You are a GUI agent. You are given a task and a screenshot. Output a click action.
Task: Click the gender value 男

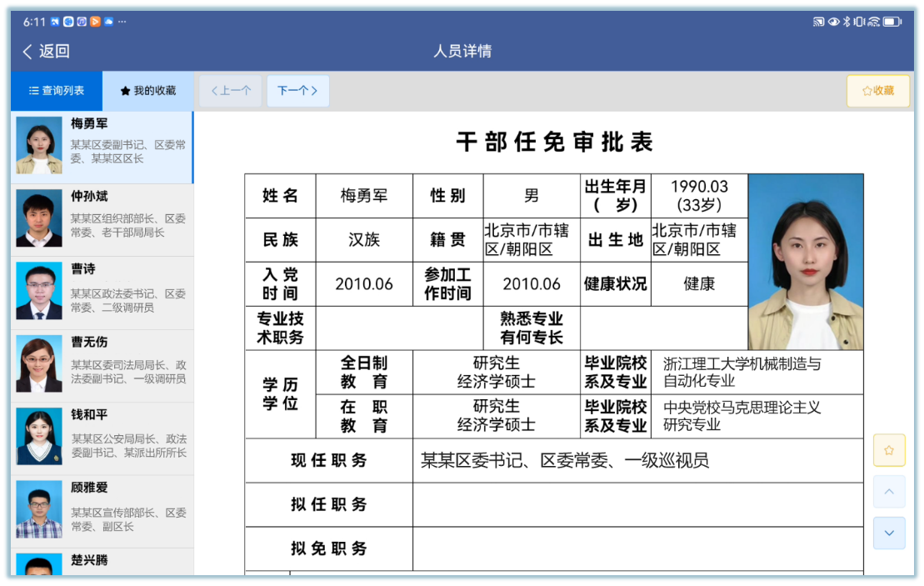(x=532, y=196)
